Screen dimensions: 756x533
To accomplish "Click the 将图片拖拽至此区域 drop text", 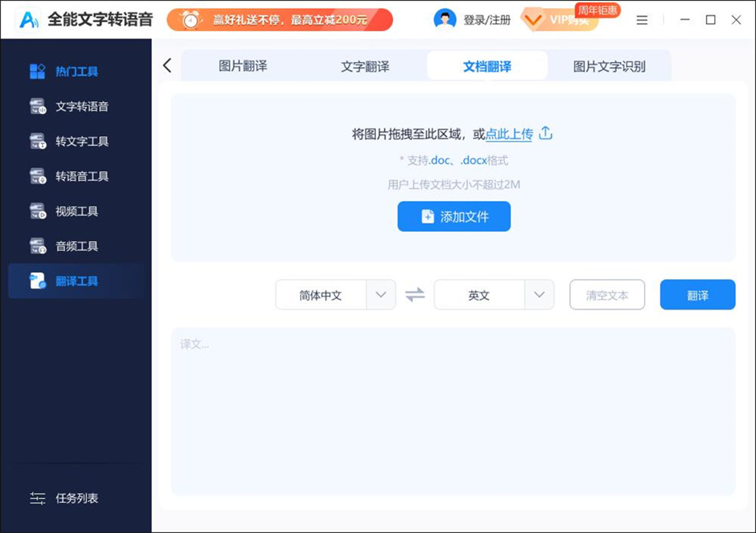I will click(x=407, y=134).
